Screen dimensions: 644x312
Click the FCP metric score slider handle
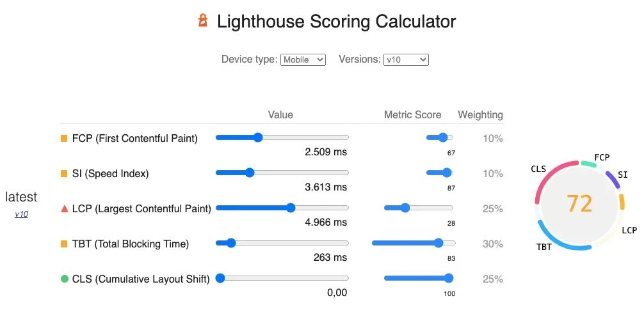pyautogui.click(x=442, y=137)
